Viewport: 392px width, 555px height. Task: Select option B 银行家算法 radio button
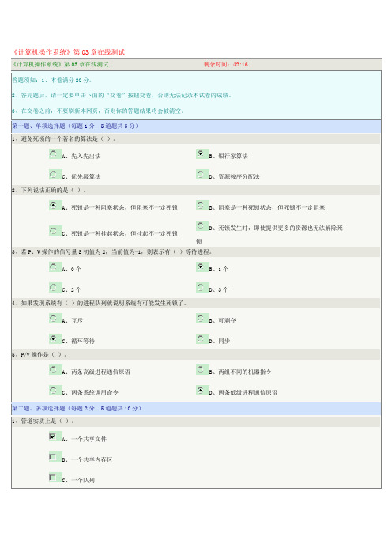201,154
